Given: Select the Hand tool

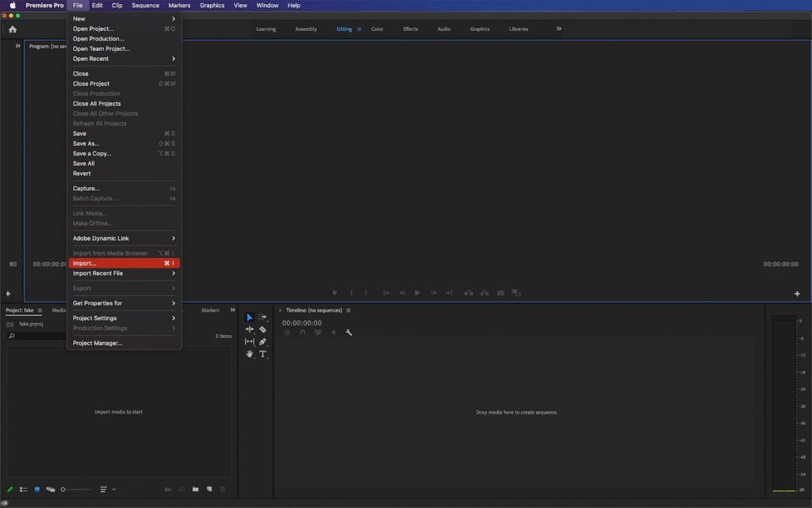Looking at the screenshot, I should click(x=250, y=354).
